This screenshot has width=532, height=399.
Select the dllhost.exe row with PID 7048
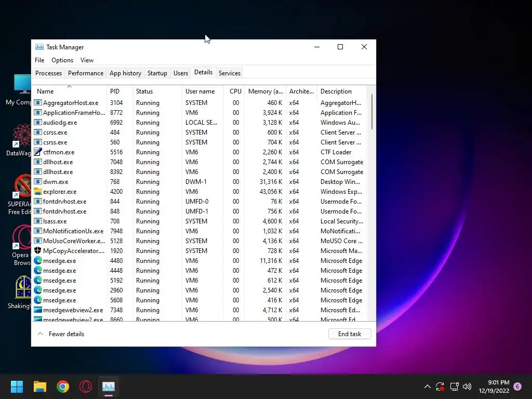point(200,162)
